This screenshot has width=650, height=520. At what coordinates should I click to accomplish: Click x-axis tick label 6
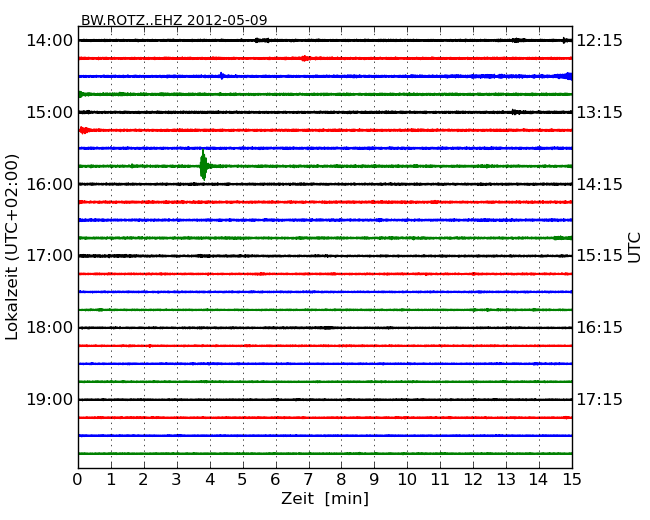tap(276, 479)
